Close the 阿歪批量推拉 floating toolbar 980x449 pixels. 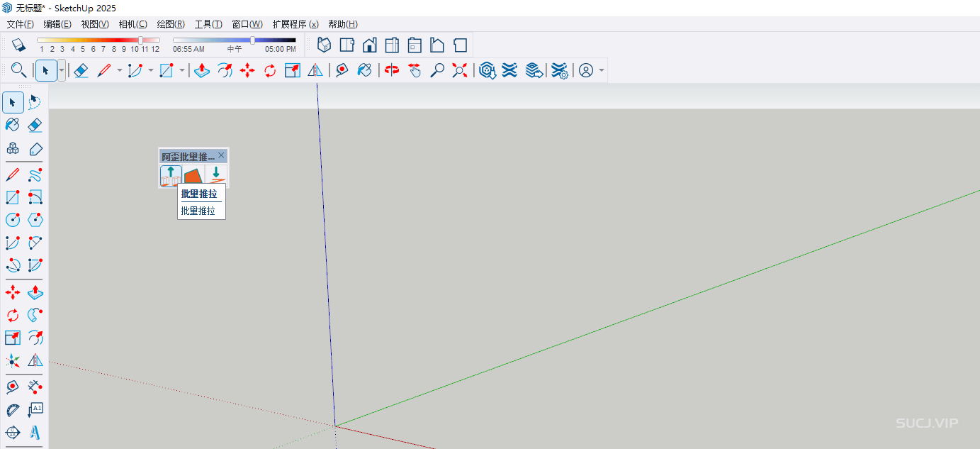pos(221,155)
